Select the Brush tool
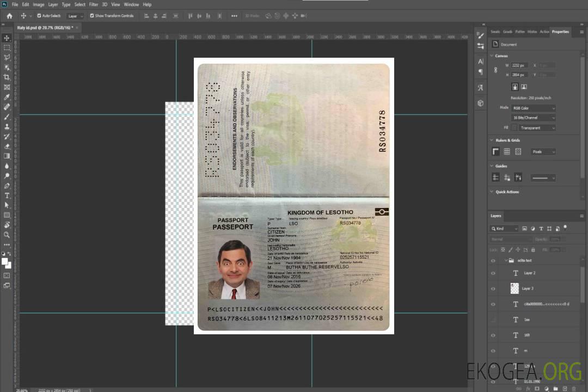Screen dimensions: 588x392 coord(7,117)
